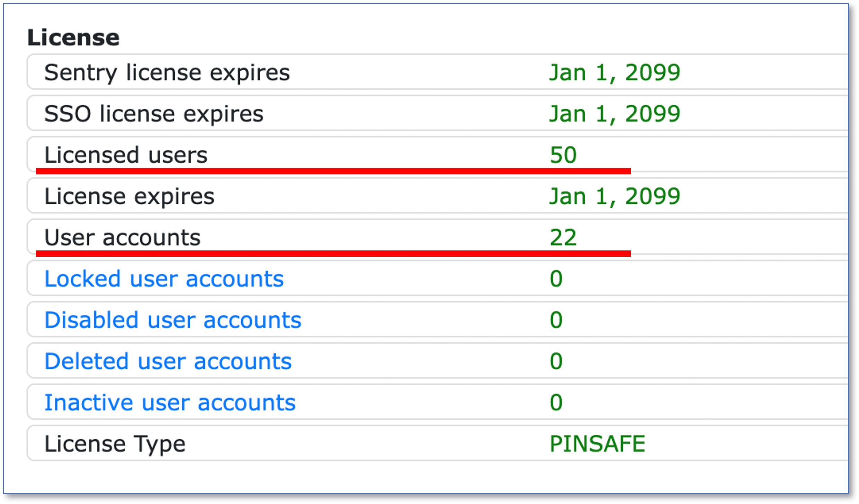The image size is (859, 504).
Task: Click the SSO license expiry date value
Action: (x=615, y=114)
